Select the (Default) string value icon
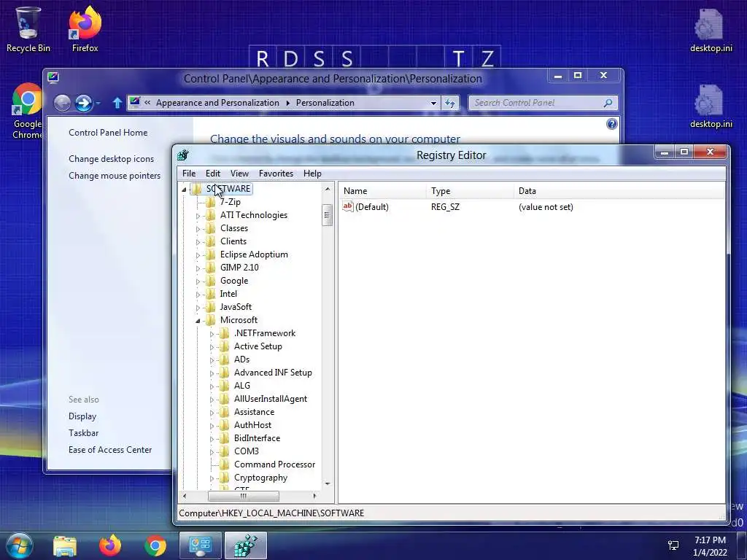747x560 pixels. tap(348, 206)
